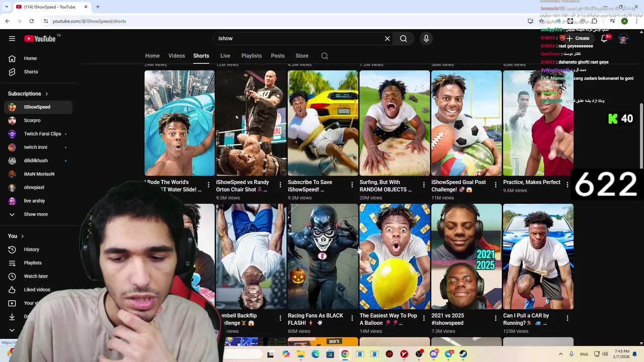Screen dimensions: 644x362
Task: Open options for Subscribe To Save iShowSpeed short
Action: pyautogui.click(x=352, y=185)
